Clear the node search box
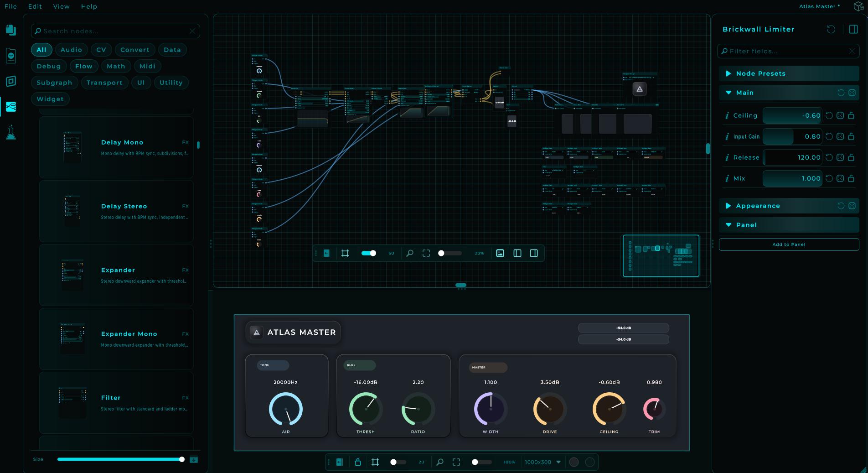Image resolution: width=868 pixels, height=473 pixels. click(x=192, y=31)
